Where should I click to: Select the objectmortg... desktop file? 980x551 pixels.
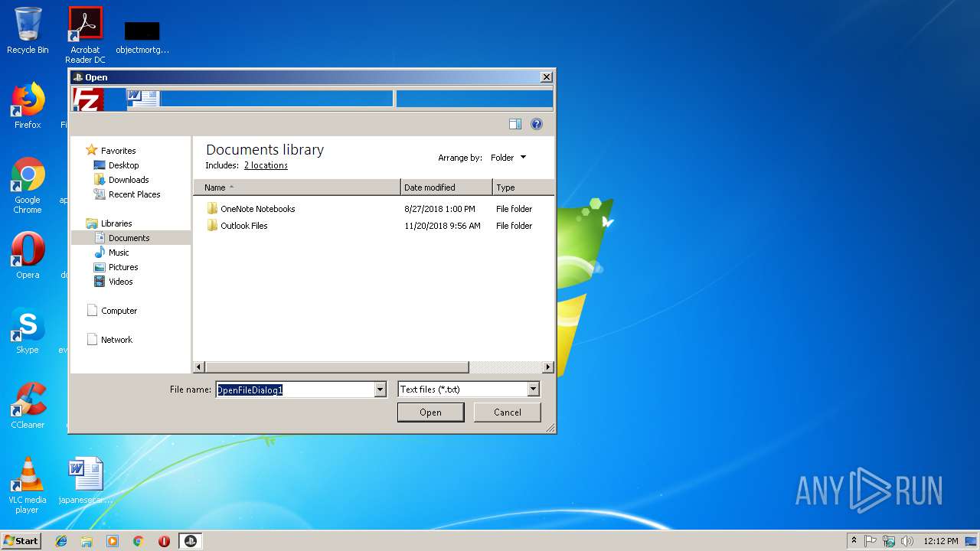point(142,37)
